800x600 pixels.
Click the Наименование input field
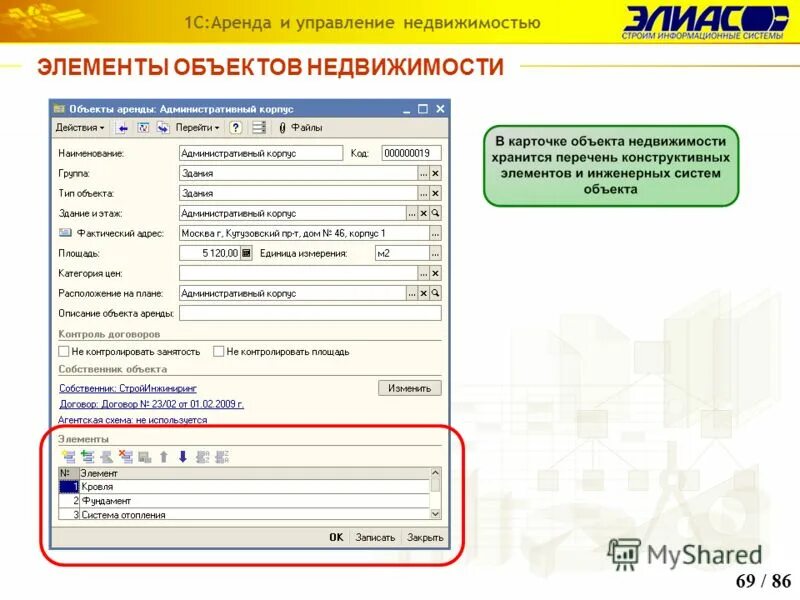click(261, 153)
